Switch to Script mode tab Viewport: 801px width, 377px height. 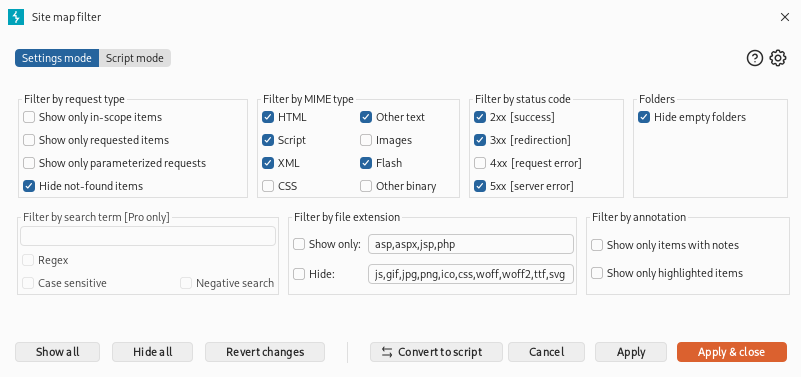pyautogui.click(x=134, y=58)
